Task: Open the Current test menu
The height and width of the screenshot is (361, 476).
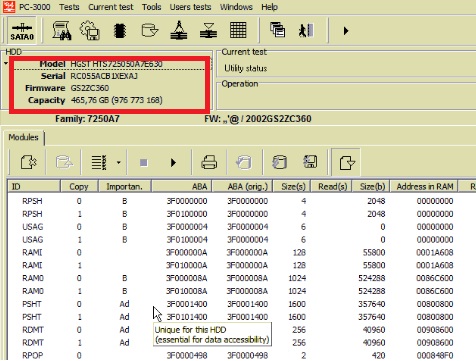Action: (111, 7)
